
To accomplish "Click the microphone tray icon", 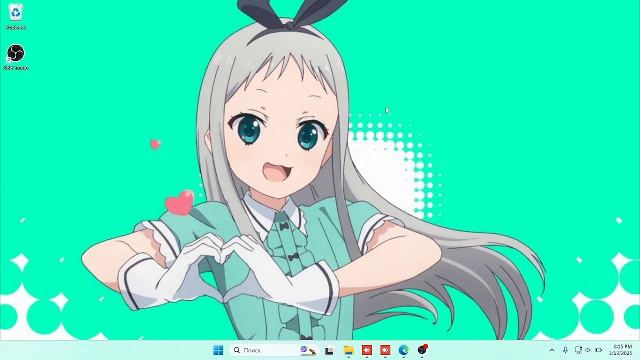I will point(565,350).
